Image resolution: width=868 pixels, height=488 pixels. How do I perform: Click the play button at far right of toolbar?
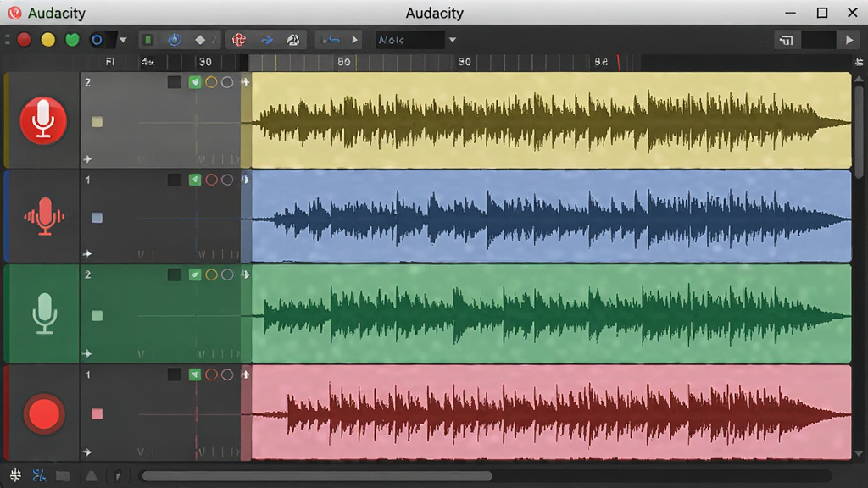click(849, 40)
